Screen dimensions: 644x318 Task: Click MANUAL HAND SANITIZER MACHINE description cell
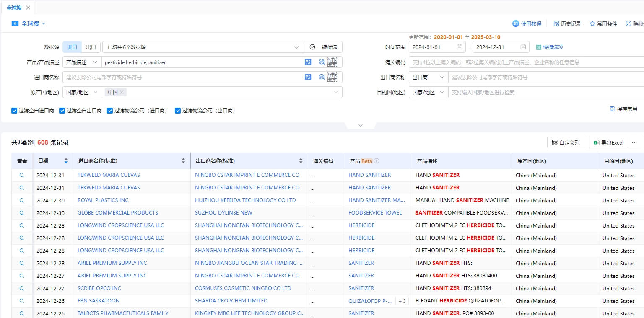tap(462, 200)
